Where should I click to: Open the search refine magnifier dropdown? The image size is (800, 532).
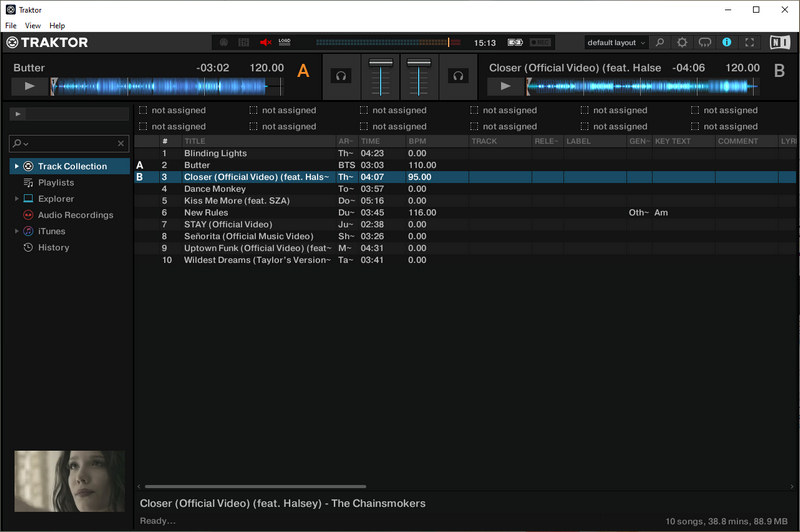(20, 143)
